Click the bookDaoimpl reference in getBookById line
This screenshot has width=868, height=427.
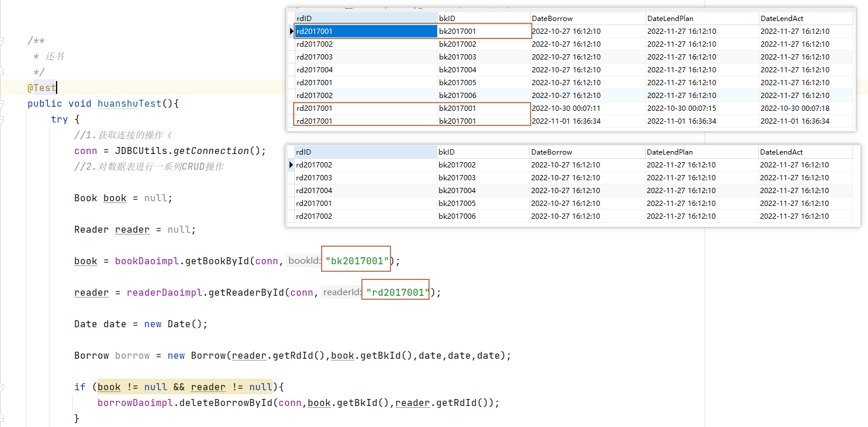click(x=147, y=261)
